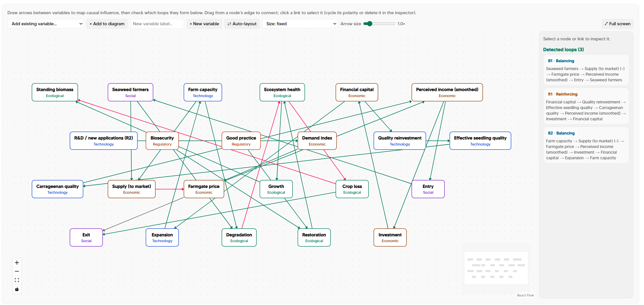
Task: Select the Standing biomass node
Action: (x=55, y=92)
